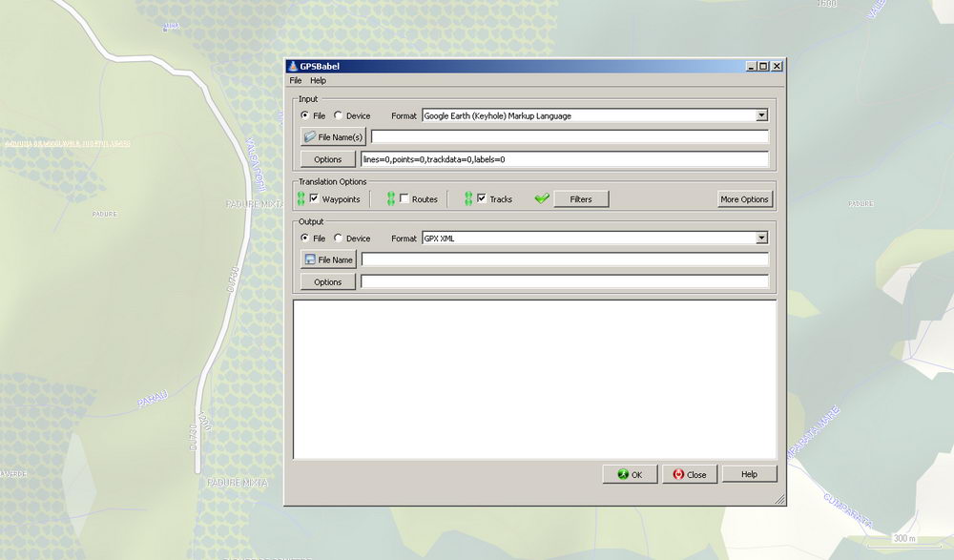Click the Input Options button

point(328,159)
